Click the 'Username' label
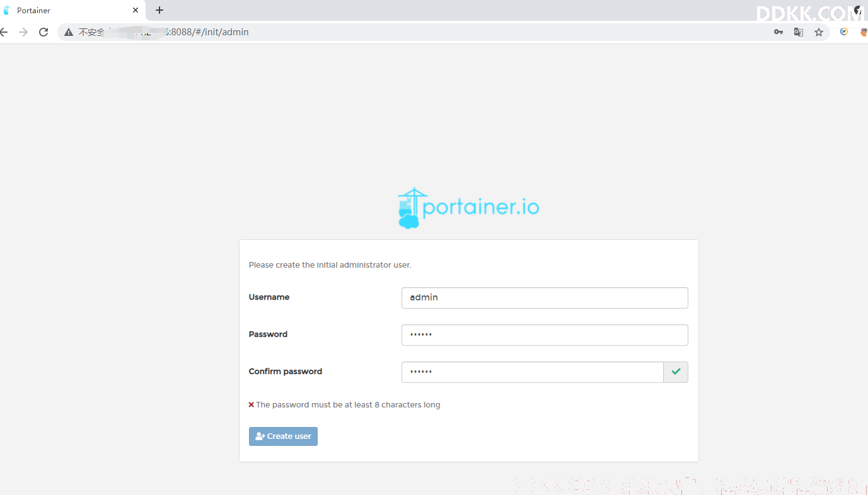The height and width of the screenshot is (495, 868). [x=269, y=297]
